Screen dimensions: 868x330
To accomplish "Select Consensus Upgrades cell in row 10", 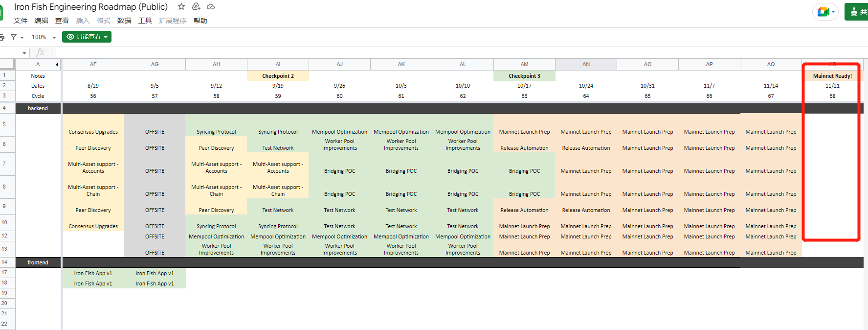I will (93, 223).
